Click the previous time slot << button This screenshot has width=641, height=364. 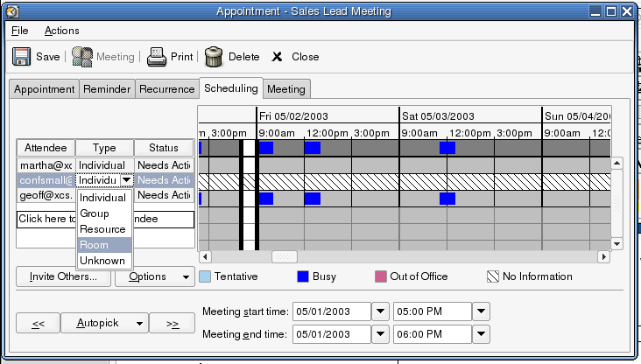[38, 323]
